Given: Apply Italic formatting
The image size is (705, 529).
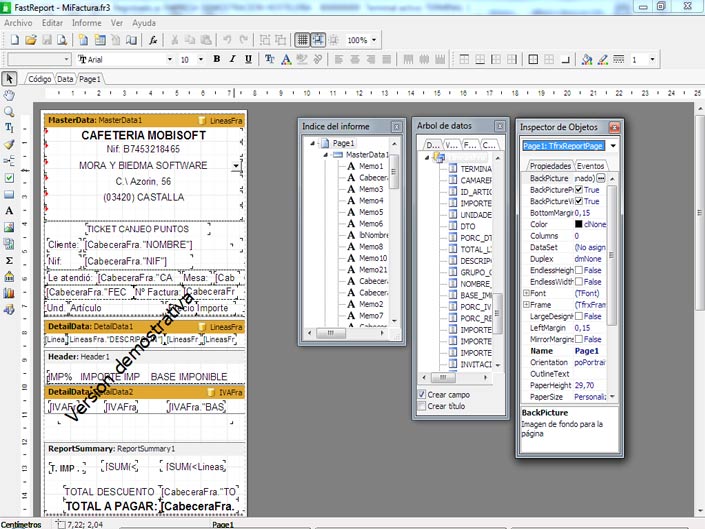Looking at the screenshot, I should tap(232, 59).
